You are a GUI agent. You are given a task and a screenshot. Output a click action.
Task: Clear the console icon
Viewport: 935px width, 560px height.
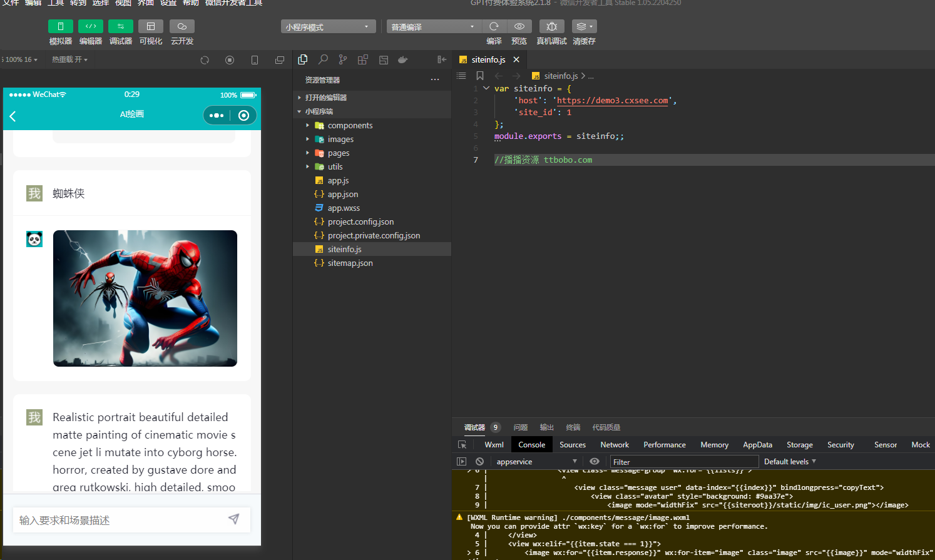[479, 461]
